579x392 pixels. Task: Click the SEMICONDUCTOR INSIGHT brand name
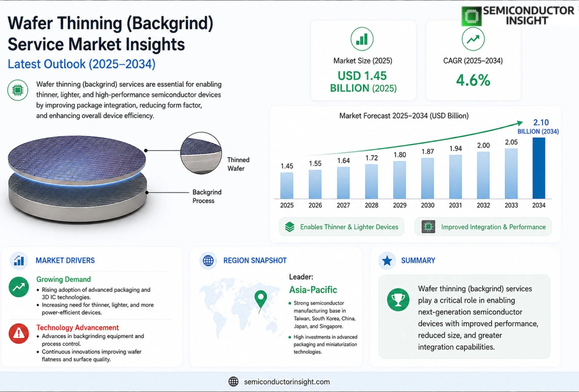[529, 16]
